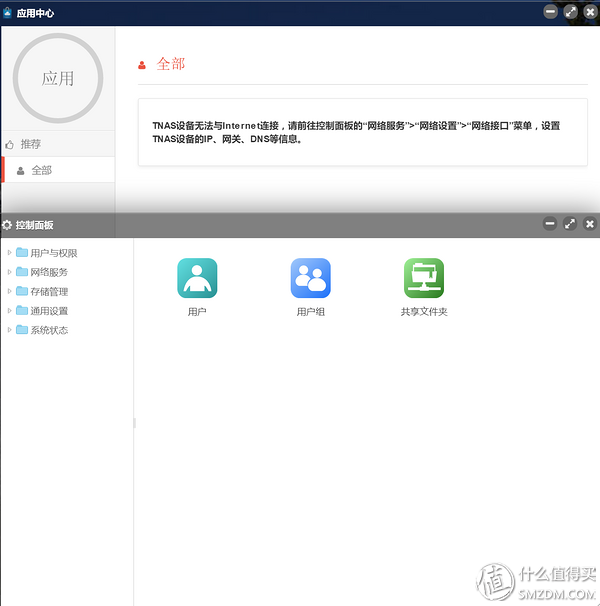
Task: Minimize the 控制面板 window
Action: point(550,223)
